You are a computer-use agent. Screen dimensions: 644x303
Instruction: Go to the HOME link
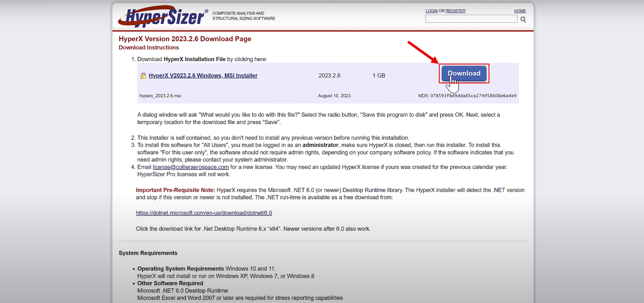pos(520,11)
